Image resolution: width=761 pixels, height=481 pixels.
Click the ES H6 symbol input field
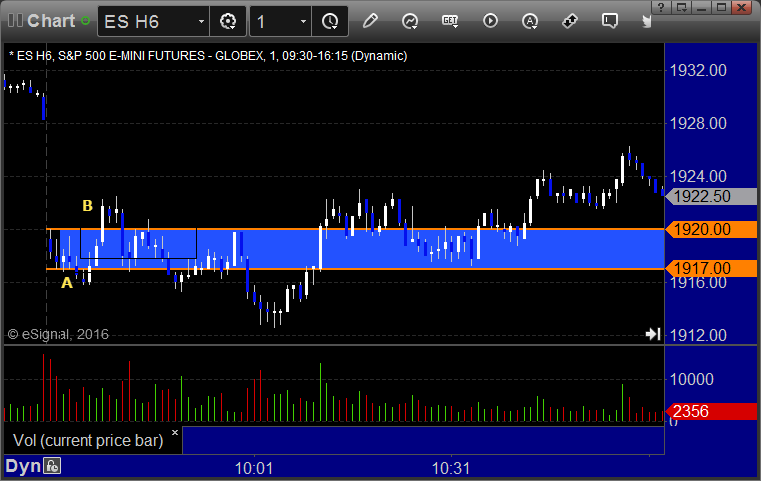point(153,21)
